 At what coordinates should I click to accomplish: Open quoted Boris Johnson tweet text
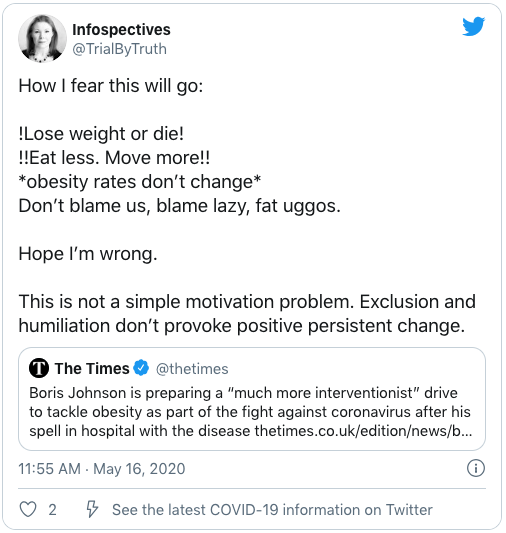(250, 412)
